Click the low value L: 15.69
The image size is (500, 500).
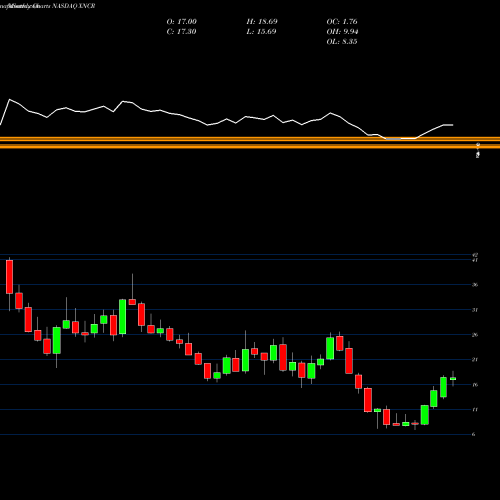pyautogui.click(x=261, y=32)
